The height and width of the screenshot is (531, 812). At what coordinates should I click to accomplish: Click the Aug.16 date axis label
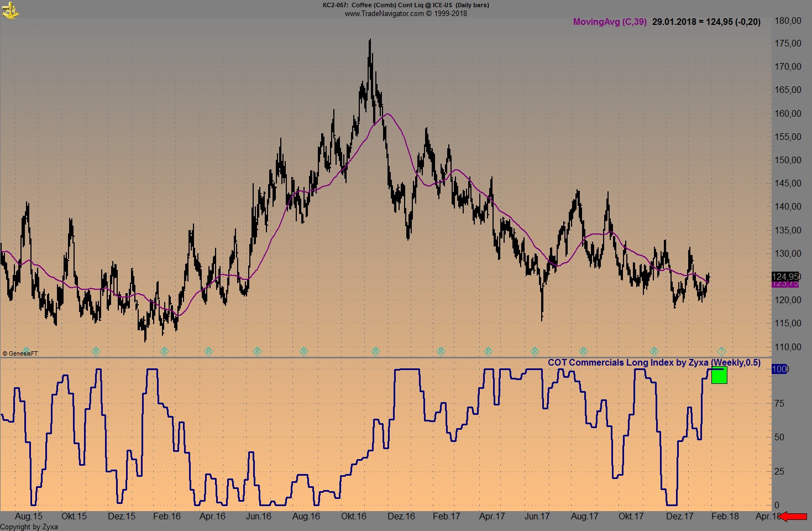click(x=306, y=517)
